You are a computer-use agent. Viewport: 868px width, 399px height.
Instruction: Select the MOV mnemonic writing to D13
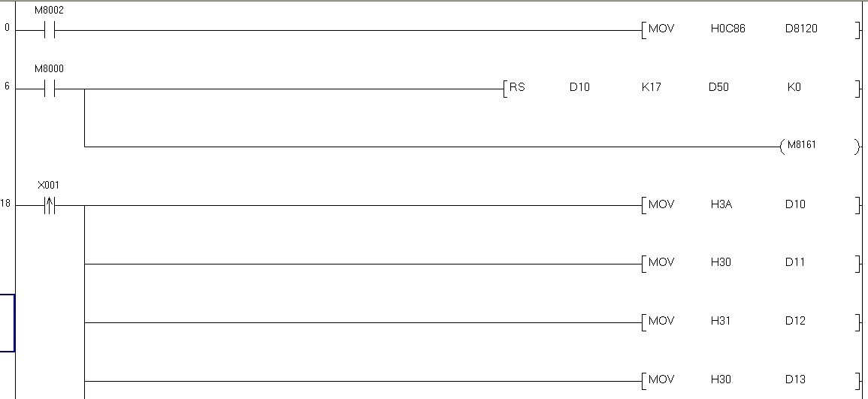coord(661,379)
